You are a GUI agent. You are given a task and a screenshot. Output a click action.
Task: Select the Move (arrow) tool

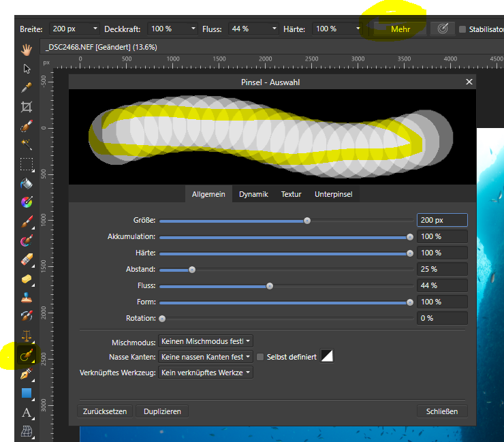coord(27,68)
